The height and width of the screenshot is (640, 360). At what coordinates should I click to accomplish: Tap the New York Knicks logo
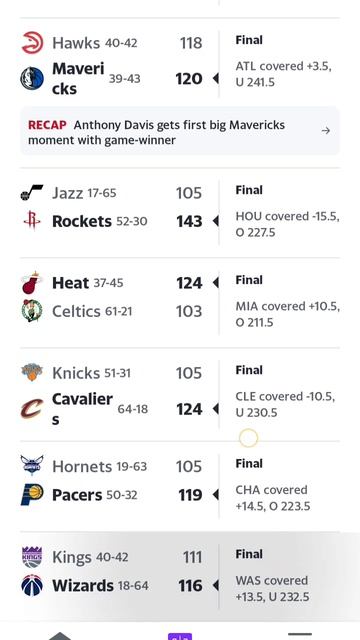point(32,372)
